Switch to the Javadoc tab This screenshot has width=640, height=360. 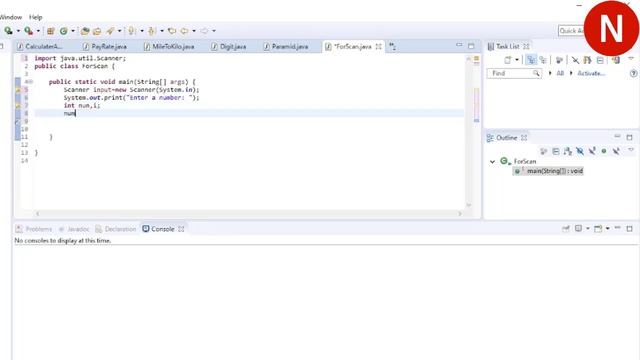74,229
